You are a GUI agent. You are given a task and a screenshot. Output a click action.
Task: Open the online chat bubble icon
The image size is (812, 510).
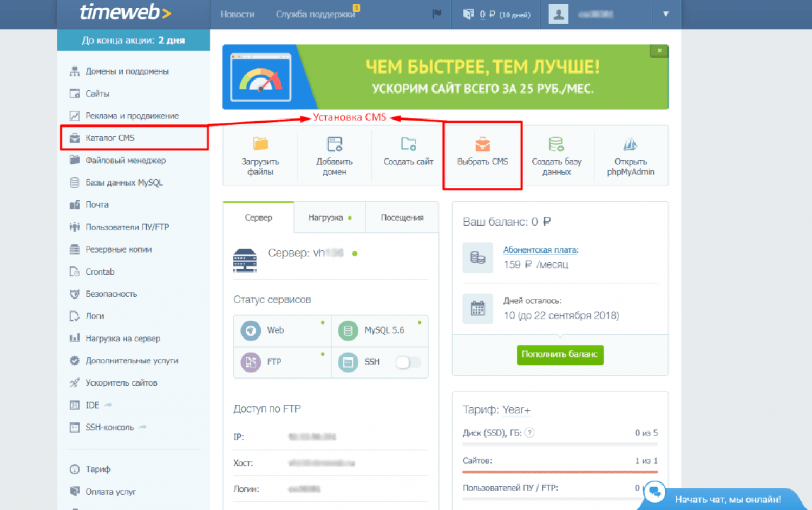pos(654,492)
